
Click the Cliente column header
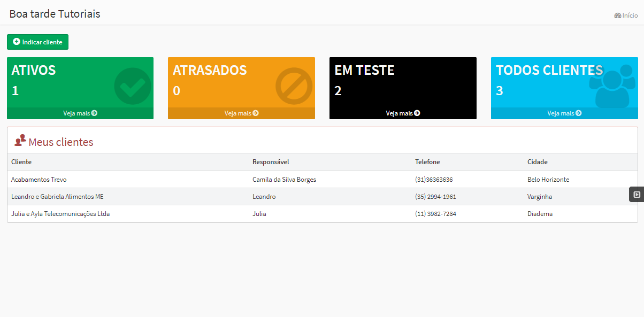(21, 161)
